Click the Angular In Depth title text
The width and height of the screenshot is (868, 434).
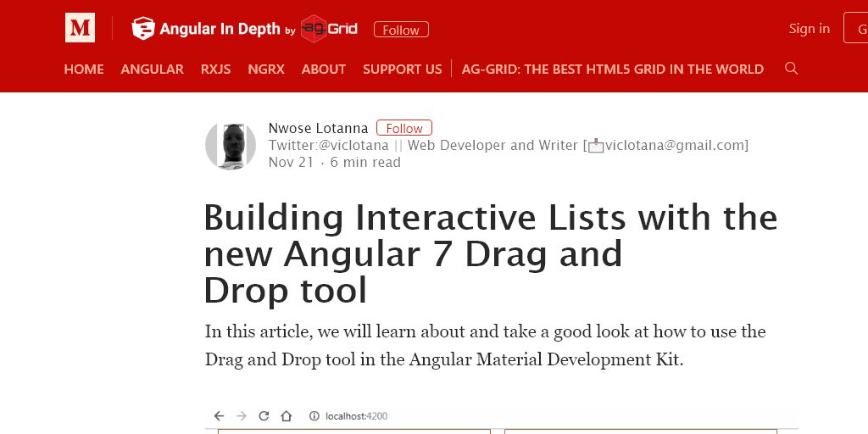pos(220,29)
